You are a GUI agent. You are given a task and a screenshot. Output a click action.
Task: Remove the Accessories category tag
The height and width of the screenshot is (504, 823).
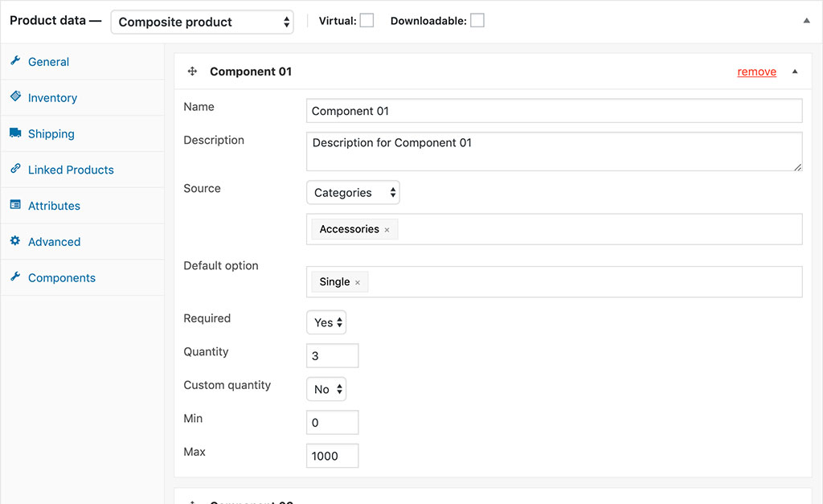click(387, 230)
